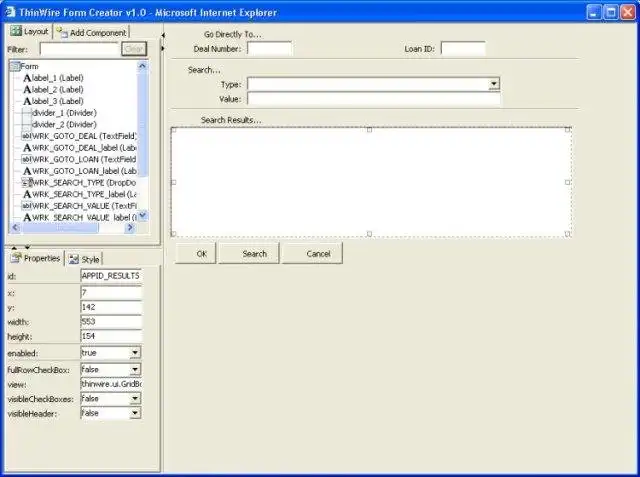Open the visibleCheckBoxes dropdown
Image resolution: width=640 pixels, height=477 pixels.
135,399
